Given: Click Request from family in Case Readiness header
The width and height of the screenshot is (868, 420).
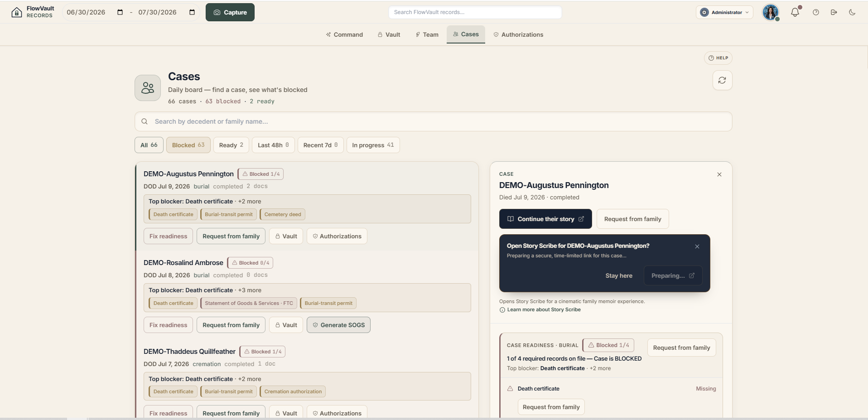Looking at the screenshot, I should point(681,348).
